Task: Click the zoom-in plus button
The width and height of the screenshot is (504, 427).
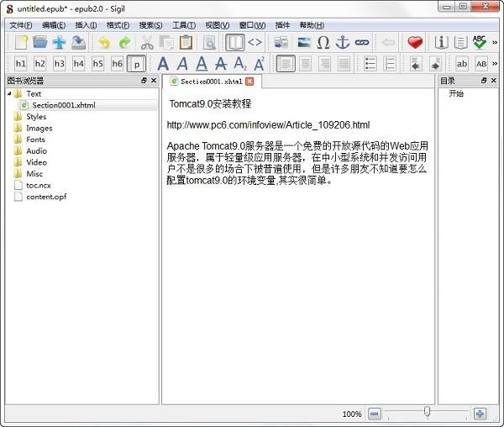Action: coord(480,414)
